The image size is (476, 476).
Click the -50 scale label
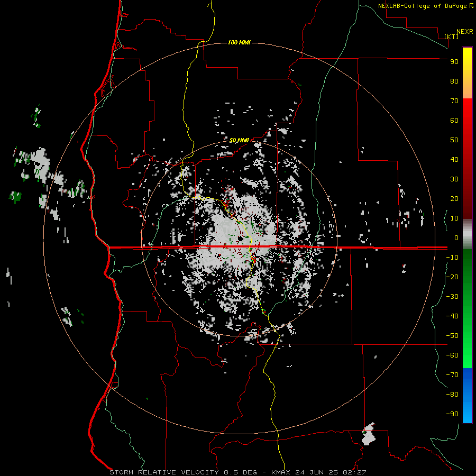(x=452, y=336)
